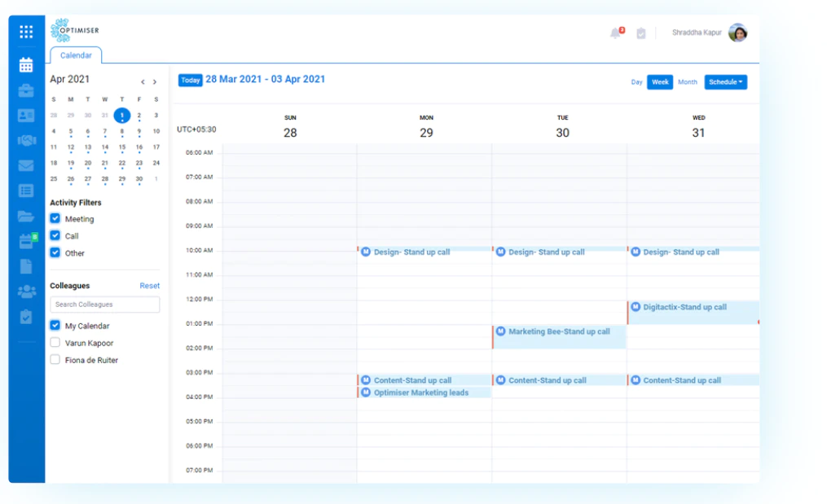Go to previous month in mini calendar
827x504 pixels.
point(143,81)
